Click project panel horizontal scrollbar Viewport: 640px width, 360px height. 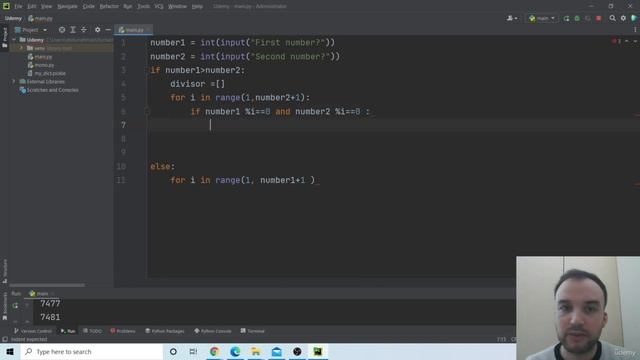click(47, 285)
